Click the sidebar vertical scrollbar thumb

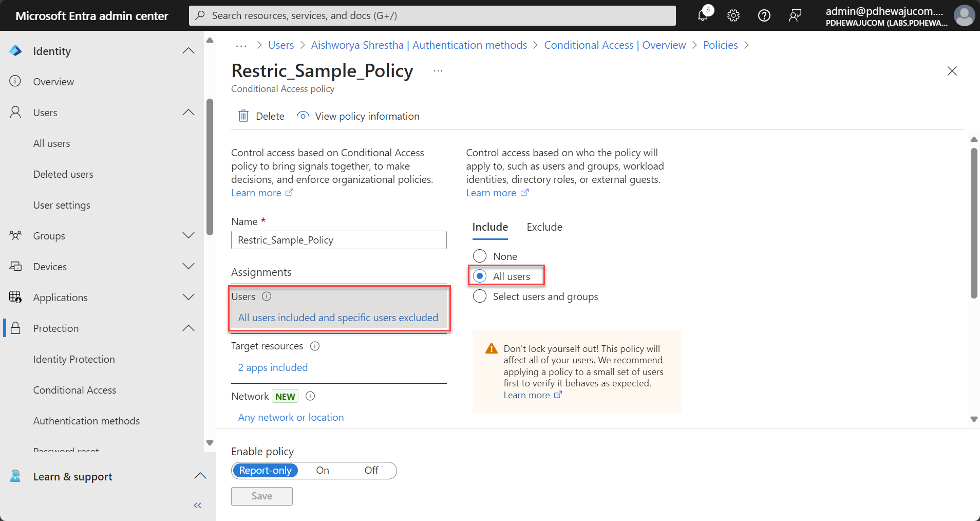click(x=210, y=167)
